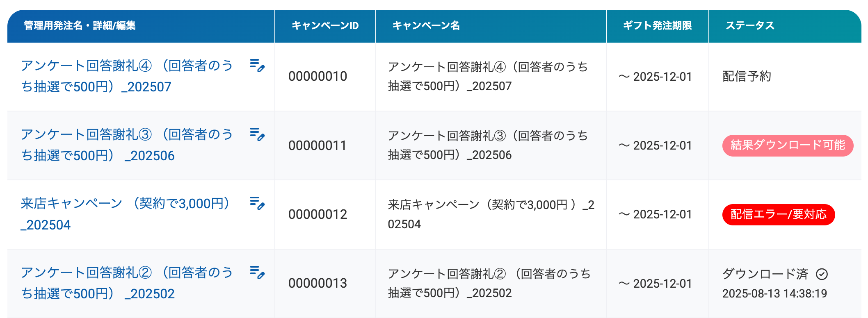868x318 pixels.
Task: Select campaign ID 00000010 cell
Action: pyautogui.click(x=318, y=76)
